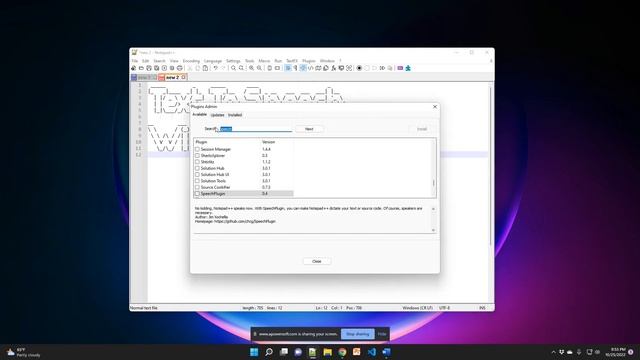Open the Encoding menu
The image size is (640, 360).
(191, 61)
